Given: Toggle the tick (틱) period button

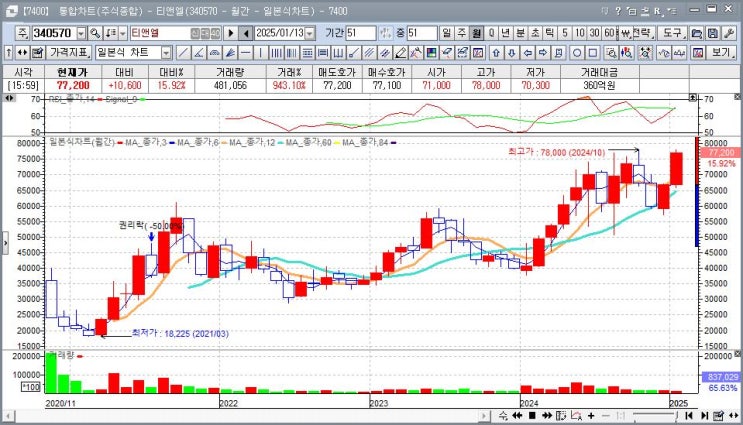Looking at the screenshot, I should (550, 33).
